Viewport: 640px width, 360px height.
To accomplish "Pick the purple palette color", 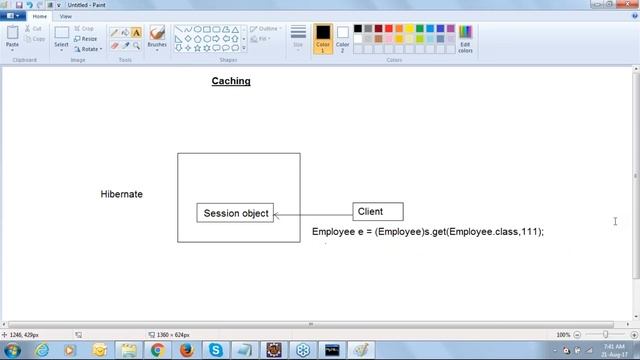I will [451, 29].
